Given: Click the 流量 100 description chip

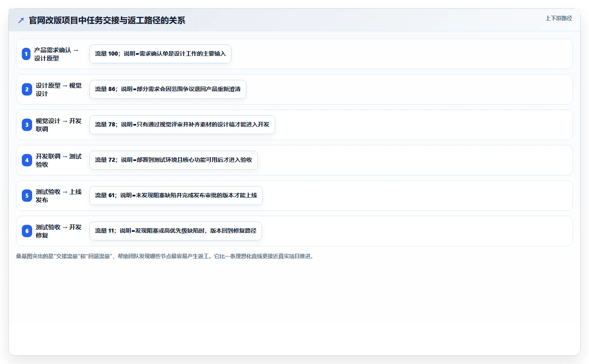Looking at the screenshot, I should [160, 54].
